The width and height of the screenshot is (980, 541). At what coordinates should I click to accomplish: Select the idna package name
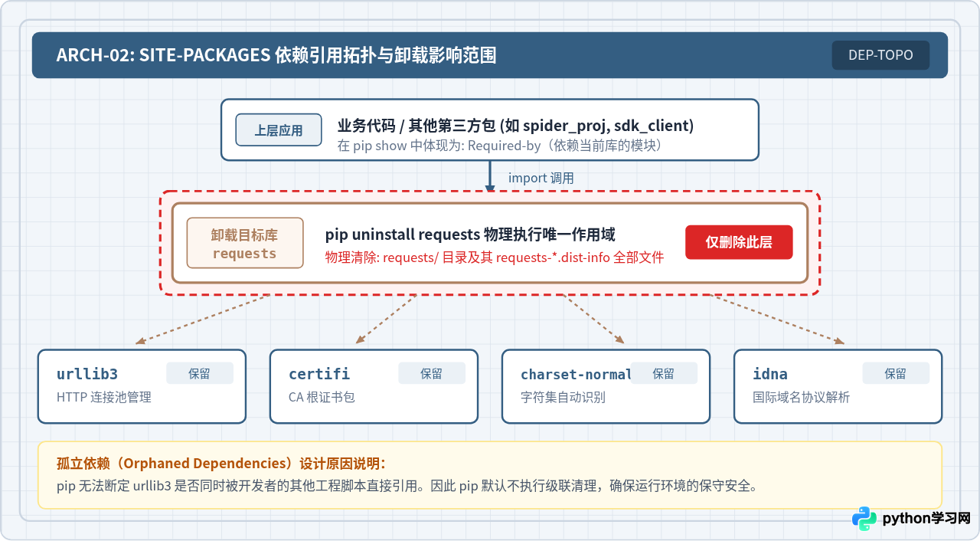[x=770, y=374]
